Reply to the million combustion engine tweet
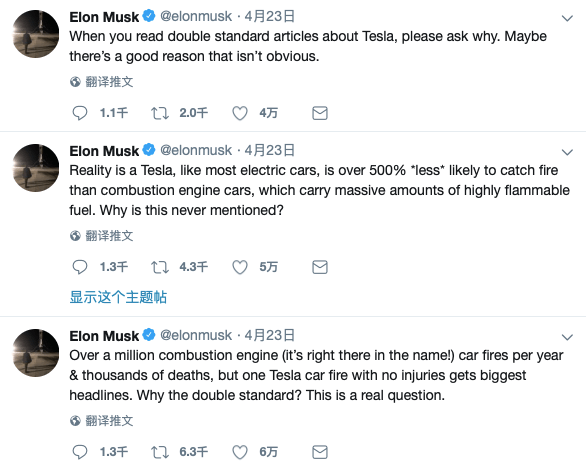Viewport: 586px width, 473px height. [80, 452]
